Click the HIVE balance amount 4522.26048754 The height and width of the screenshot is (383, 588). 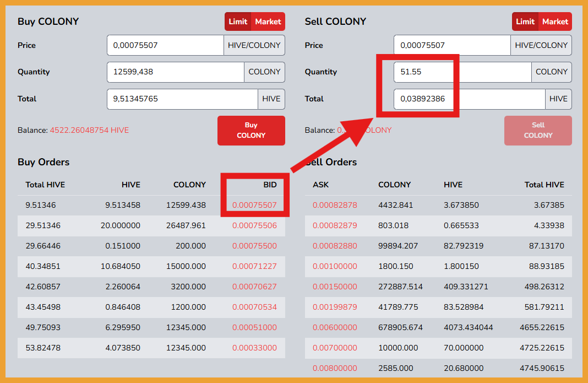[89, 131]
